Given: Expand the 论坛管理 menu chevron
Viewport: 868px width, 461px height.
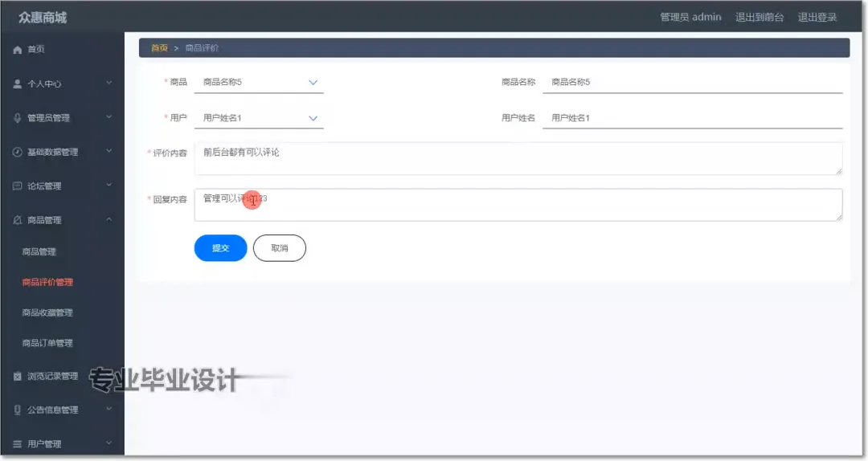Looking at the screenshot, I should [x=109, y=185].
